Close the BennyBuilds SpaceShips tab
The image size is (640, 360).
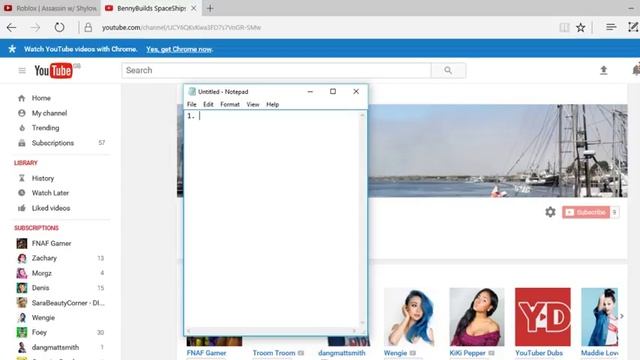point(193,8)
